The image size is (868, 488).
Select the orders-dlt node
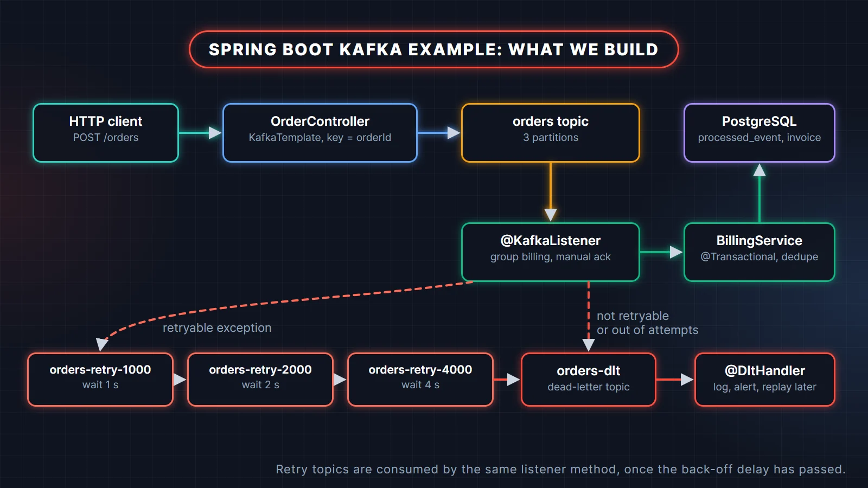[x=589, y=380]
